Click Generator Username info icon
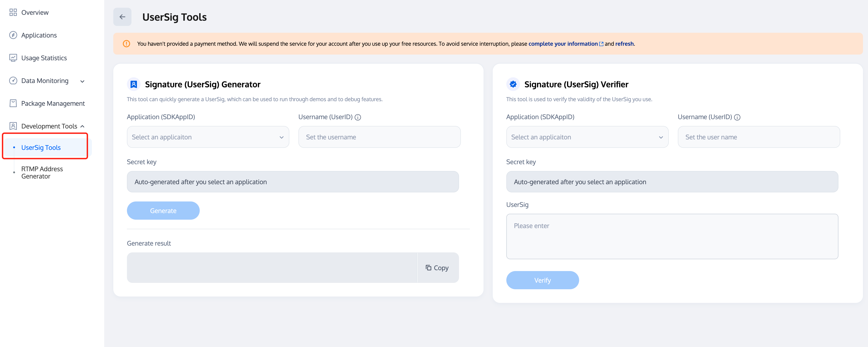Viewport: 868px width, 347px height. point(358,117)
